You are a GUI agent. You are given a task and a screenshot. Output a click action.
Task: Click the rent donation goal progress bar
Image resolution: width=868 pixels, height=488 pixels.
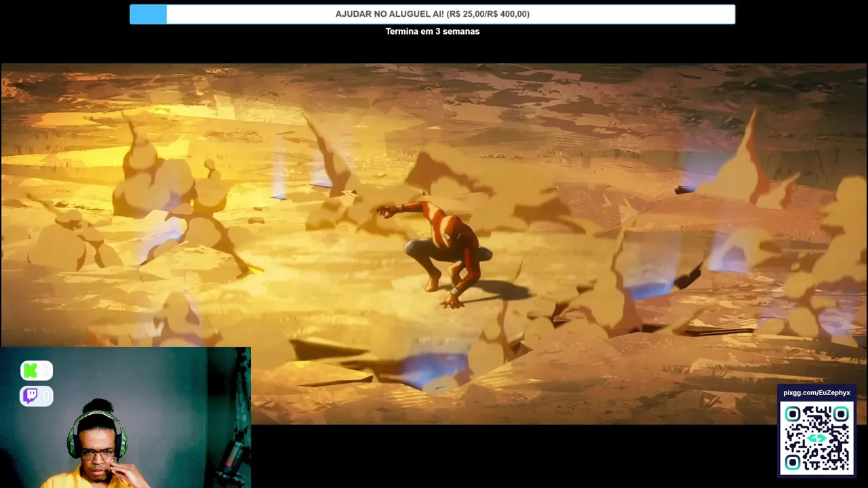coord(433,14)
